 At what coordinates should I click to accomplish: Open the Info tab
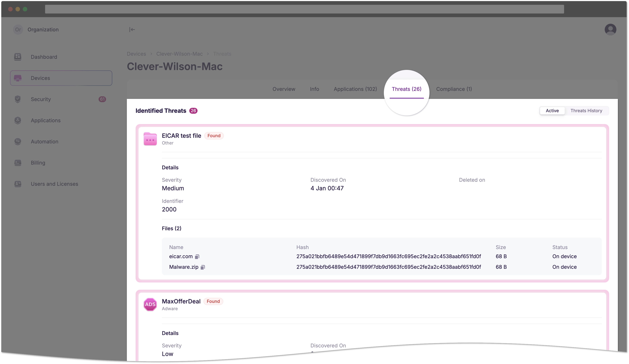click(314, 89)
